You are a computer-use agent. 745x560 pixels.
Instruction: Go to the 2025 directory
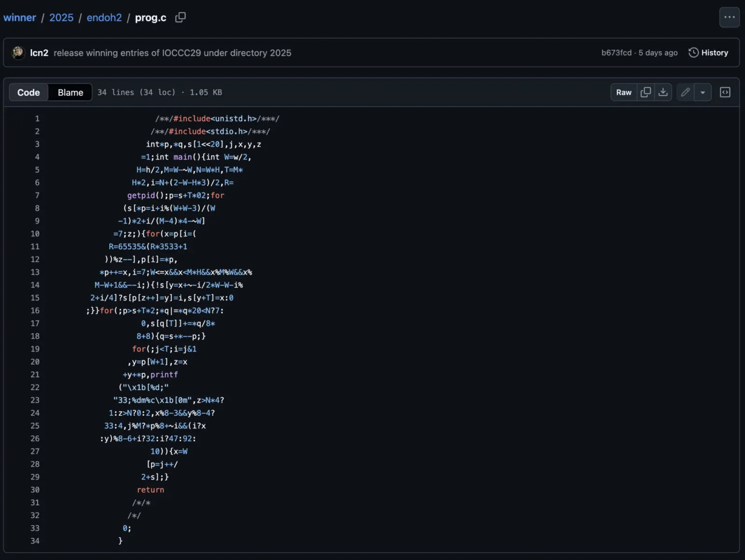click(61, 18)
